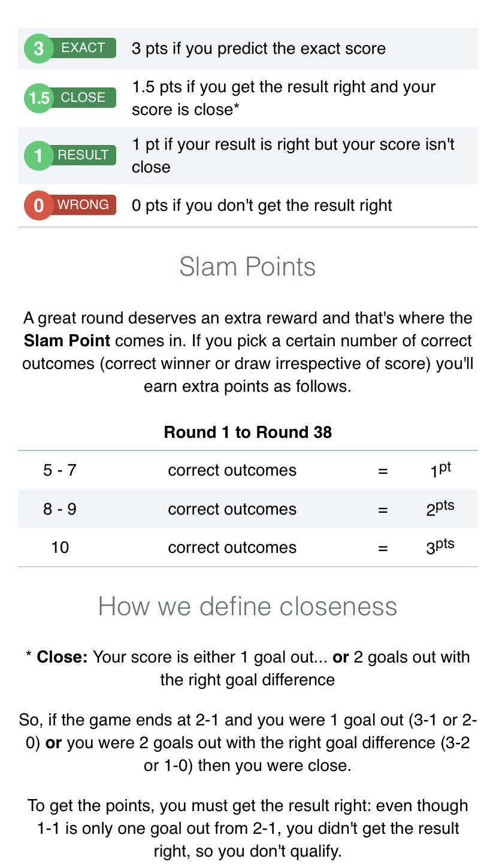496x868 pixels.
Task: Click the 1pt reward value
Action: (440, 470)
